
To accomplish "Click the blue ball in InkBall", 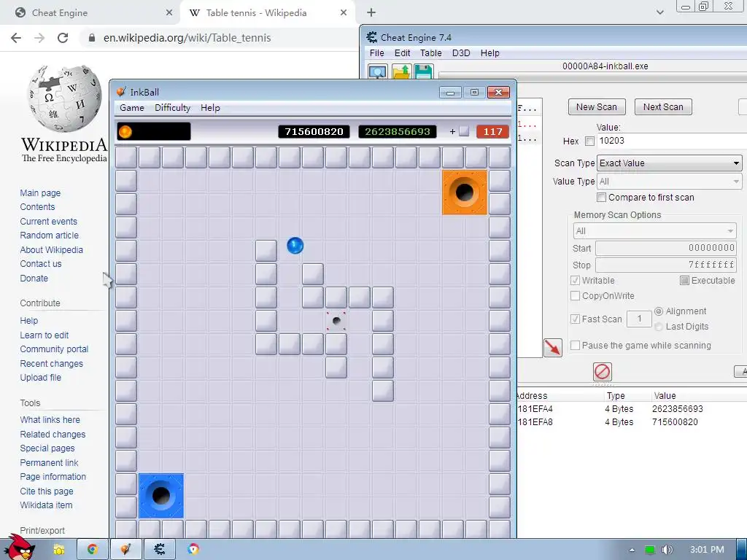I will pos(295,246).
